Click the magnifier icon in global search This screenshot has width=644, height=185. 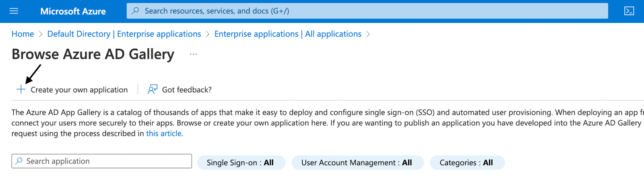click(136, 11)
